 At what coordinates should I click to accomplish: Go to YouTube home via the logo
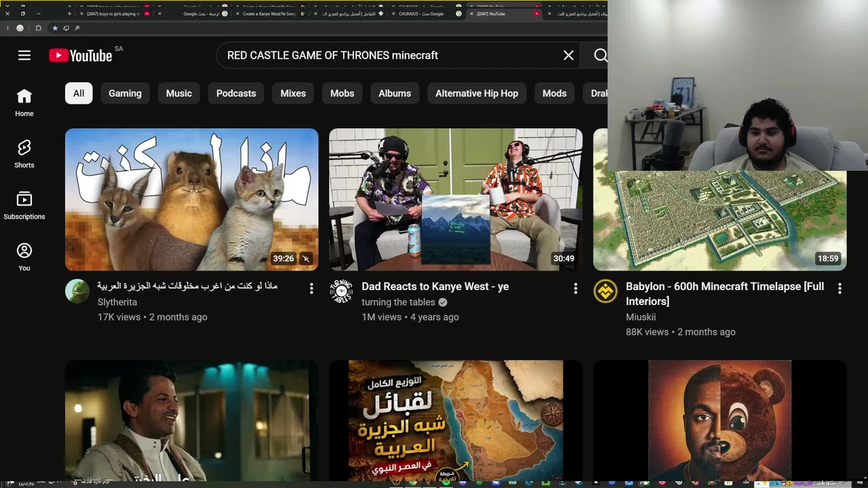click(81, 56)
